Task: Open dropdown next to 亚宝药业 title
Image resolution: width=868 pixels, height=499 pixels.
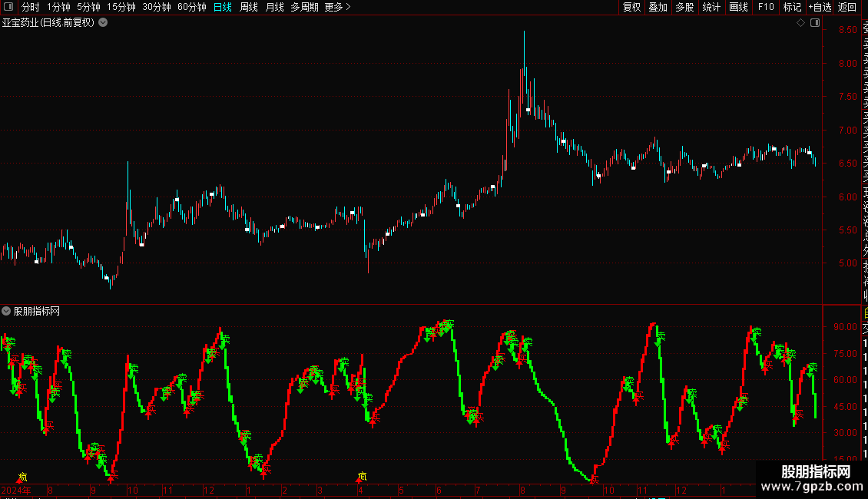Action: [x=103, y=23]
